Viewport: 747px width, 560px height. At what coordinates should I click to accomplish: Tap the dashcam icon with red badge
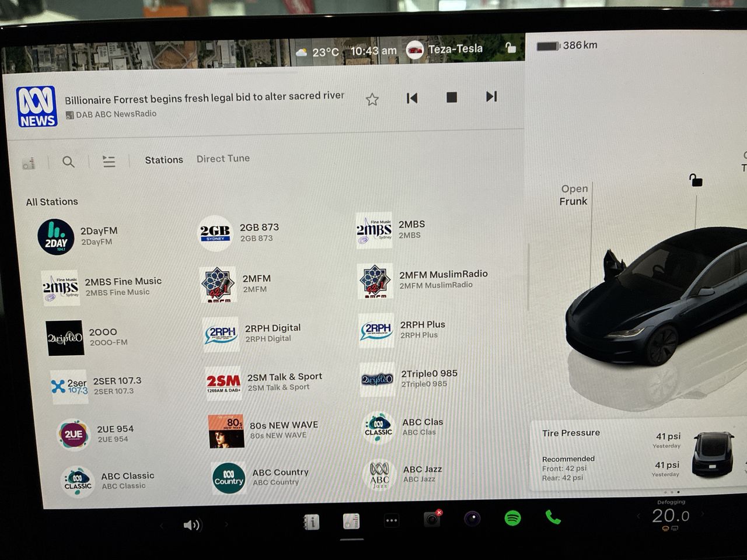pos(432,519)
